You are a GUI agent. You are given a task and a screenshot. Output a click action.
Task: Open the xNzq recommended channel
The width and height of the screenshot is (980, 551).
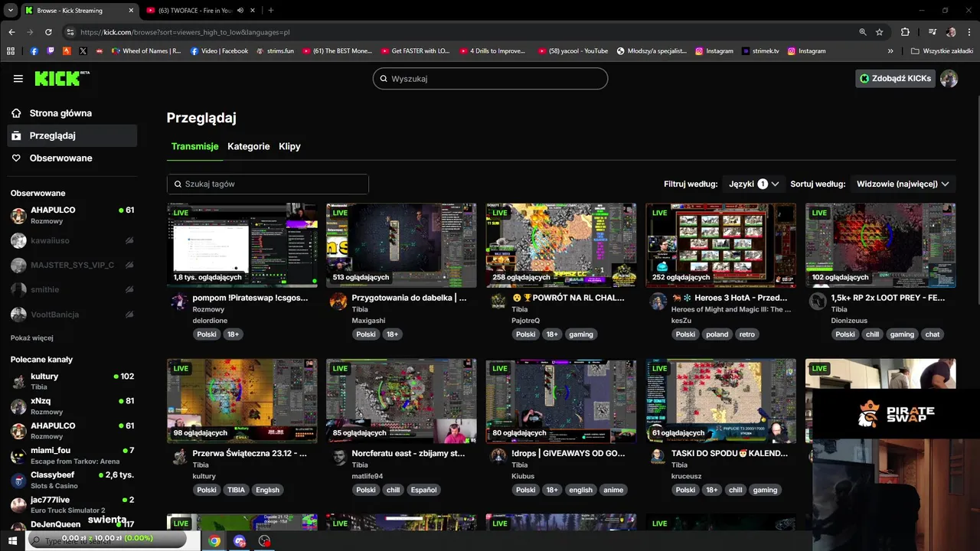(73, 406)
